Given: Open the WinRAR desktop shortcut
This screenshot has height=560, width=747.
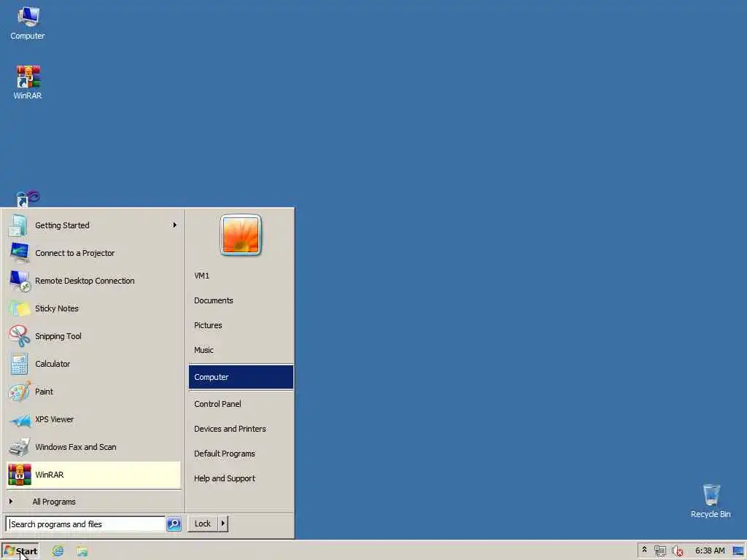Looking at the screenshot, I should 28,82.
